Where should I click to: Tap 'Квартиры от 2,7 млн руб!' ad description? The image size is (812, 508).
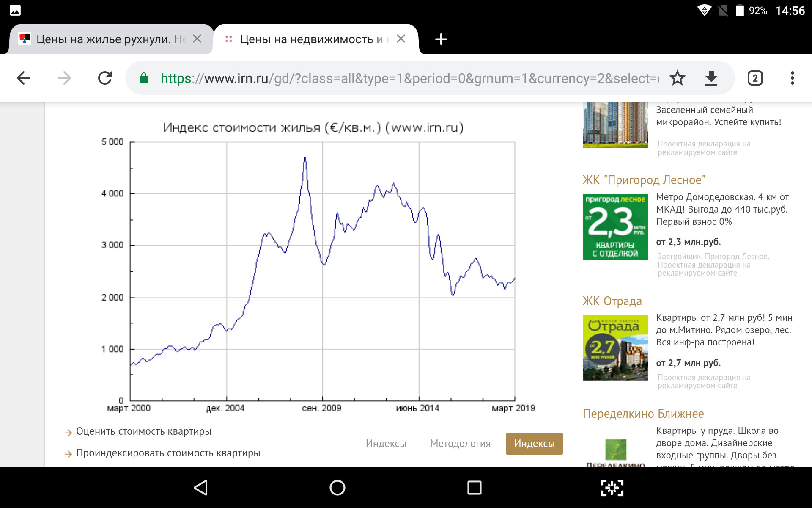coord(724,330)
